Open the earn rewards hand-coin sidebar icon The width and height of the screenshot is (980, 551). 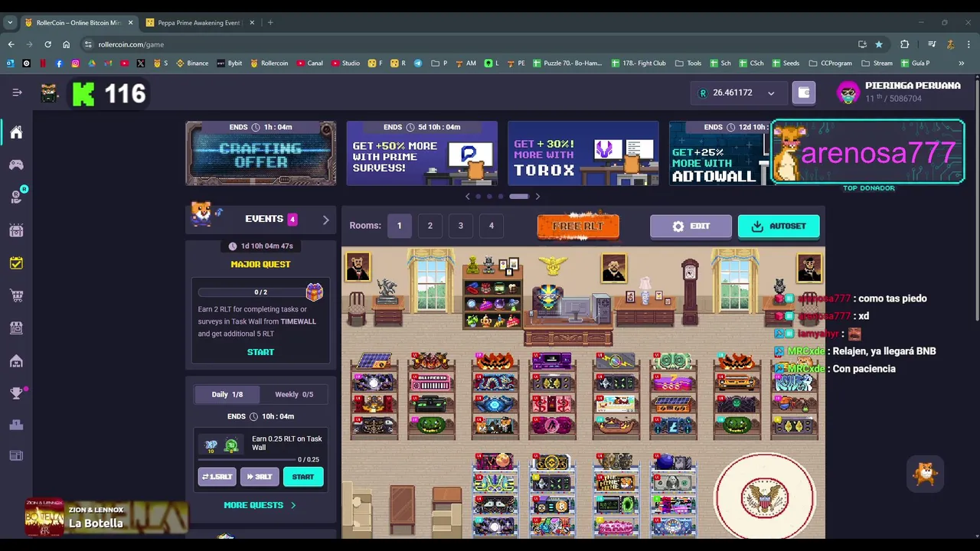[x=17, y=197]
